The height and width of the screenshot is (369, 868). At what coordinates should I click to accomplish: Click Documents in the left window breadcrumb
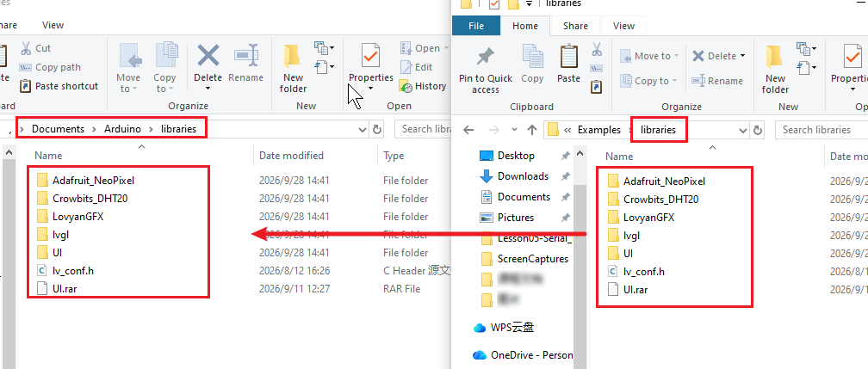[x=59, y=129]
